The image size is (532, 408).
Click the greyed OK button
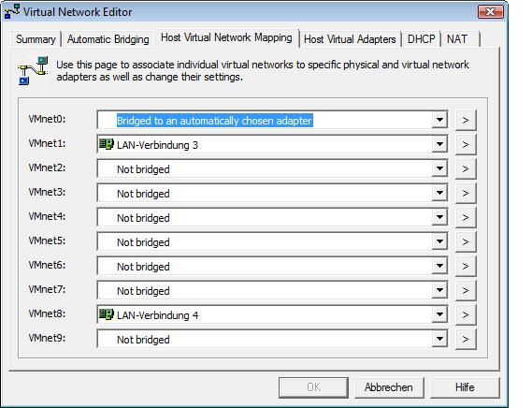313,386
